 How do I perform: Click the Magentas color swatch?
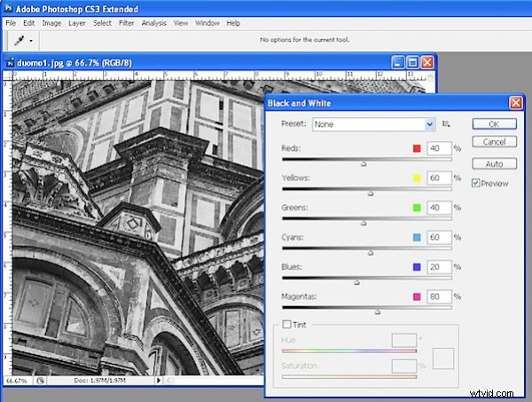[415, 297]
